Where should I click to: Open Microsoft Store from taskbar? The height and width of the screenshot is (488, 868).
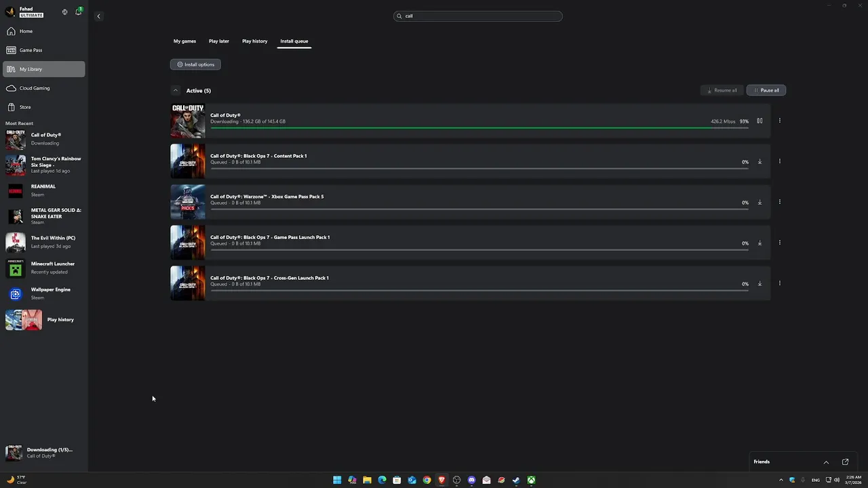(x=397, y=480)
